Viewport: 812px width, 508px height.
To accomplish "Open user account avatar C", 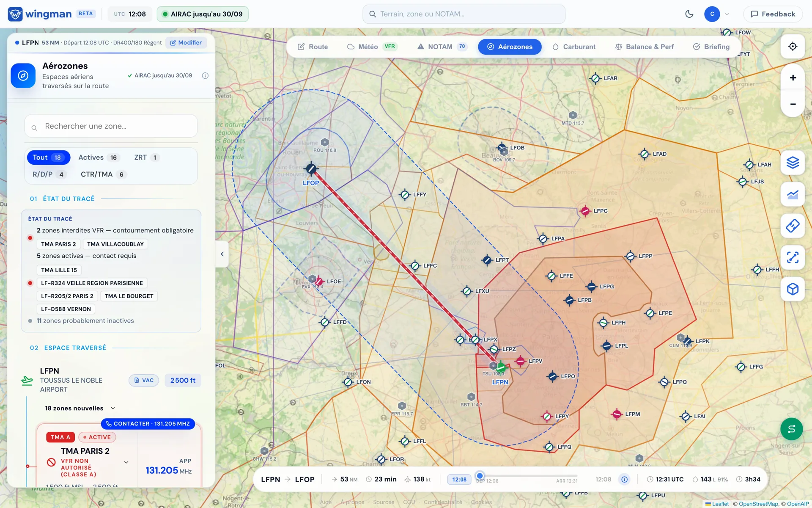I will pos(712,14).
